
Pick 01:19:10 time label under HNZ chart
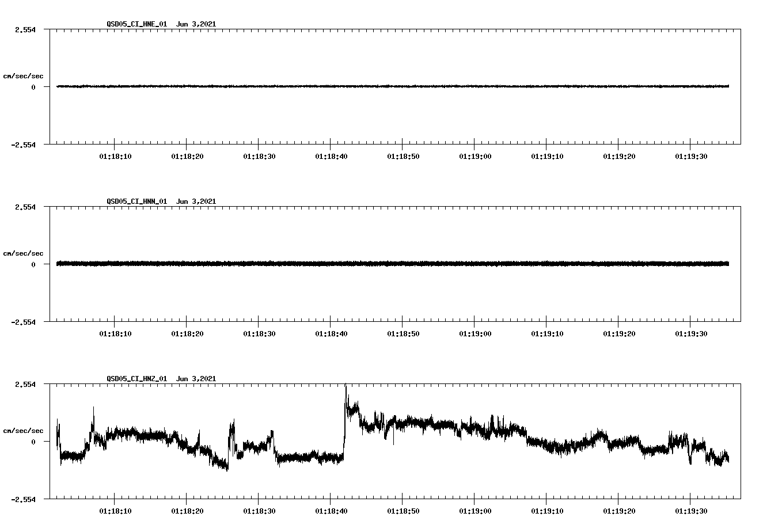[x=547, y=511]
